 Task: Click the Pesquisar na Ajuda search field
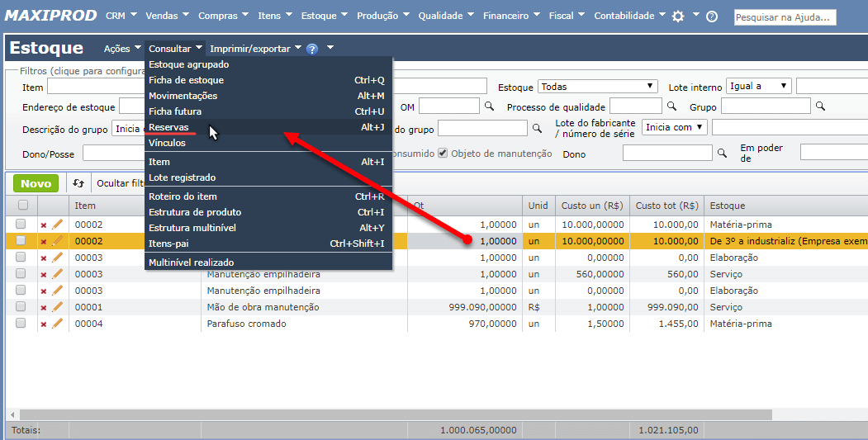click(x=784, y=17)
